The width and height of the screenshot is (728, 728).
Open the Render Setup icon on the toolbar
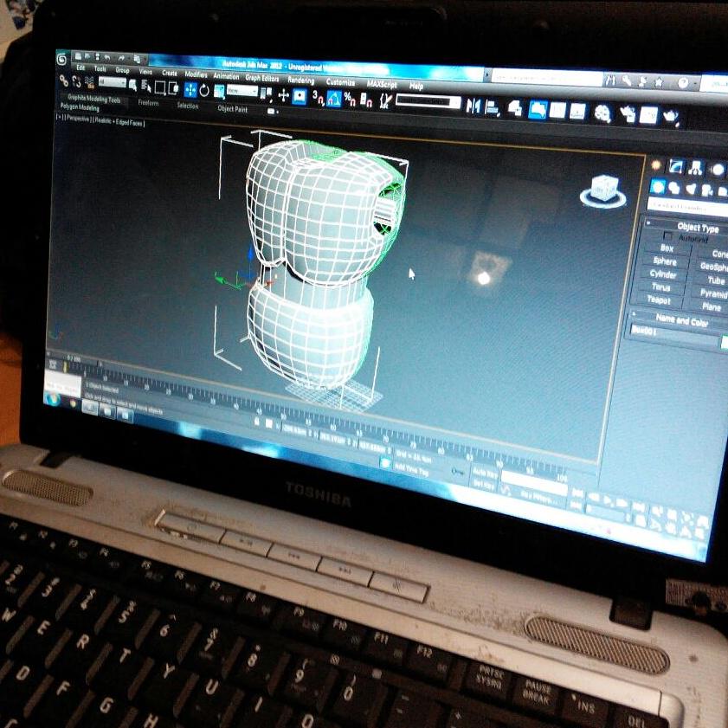point(627,110)
